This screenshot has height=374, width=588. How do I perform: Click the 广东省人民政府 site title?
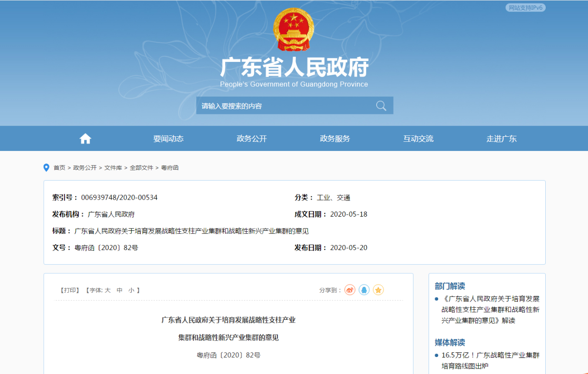pyautogui.click(x=294, y=67)
